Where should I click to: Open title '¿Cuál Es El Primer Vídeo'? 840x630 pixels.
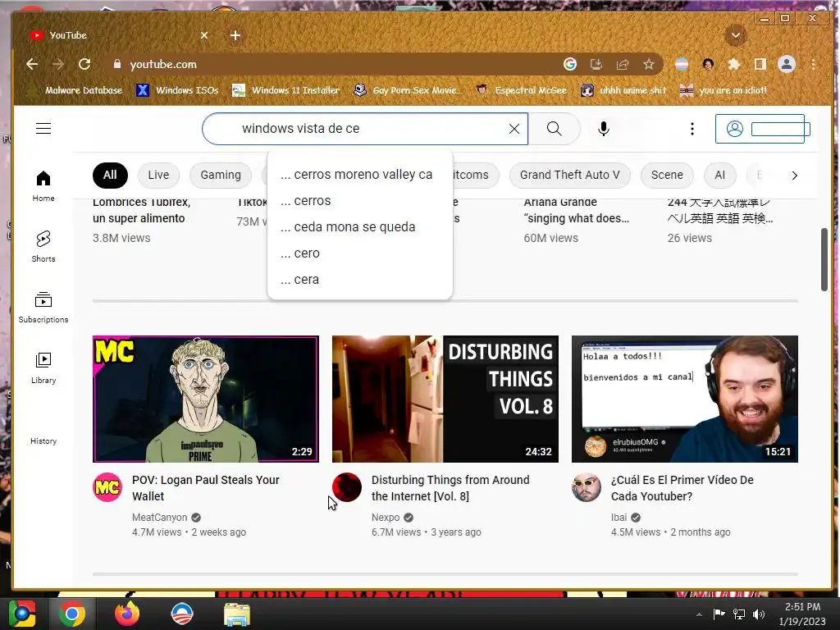pyautogui.click(x=682, y=488)
